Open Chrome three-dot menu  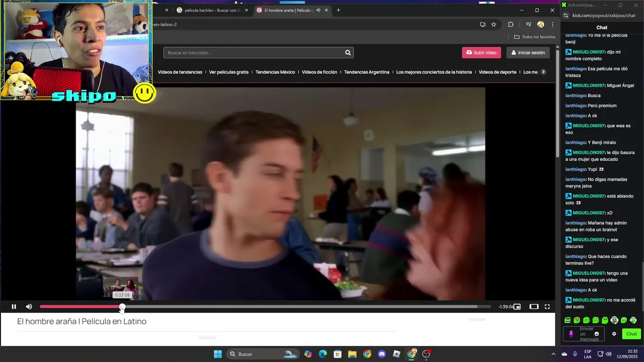tap(552, 24)
